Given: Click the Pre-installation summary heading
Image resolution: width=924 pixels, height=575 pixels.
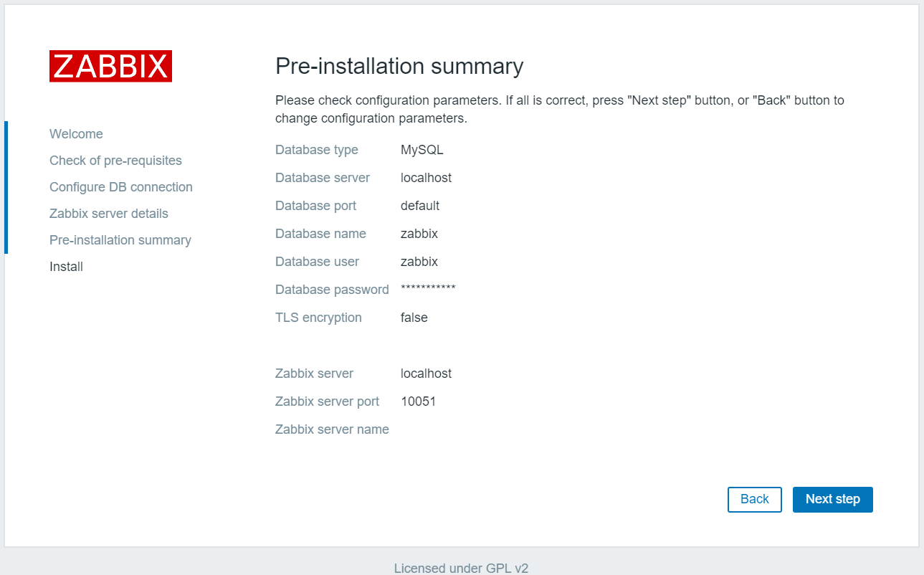Looking at the screenshot, I should pos(399,66).
